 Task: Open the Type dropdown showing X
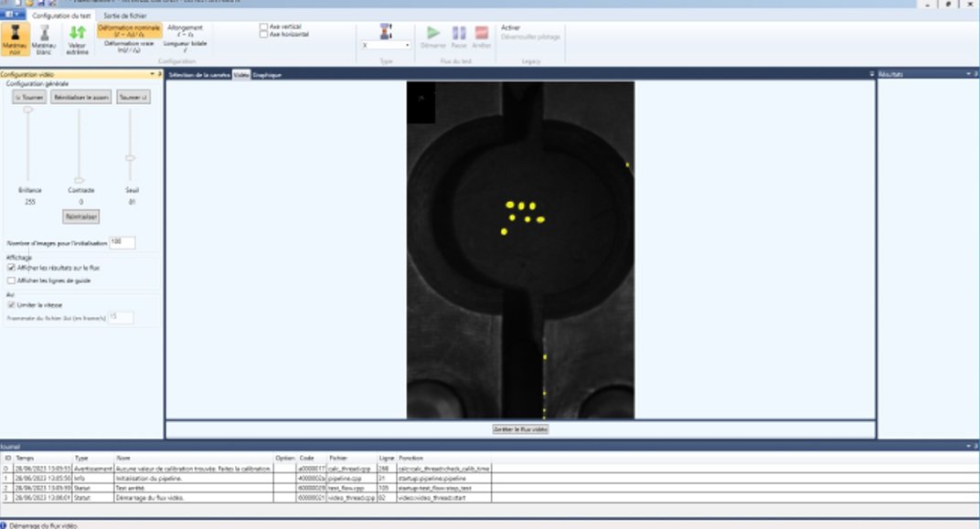[x=386, y=45]
